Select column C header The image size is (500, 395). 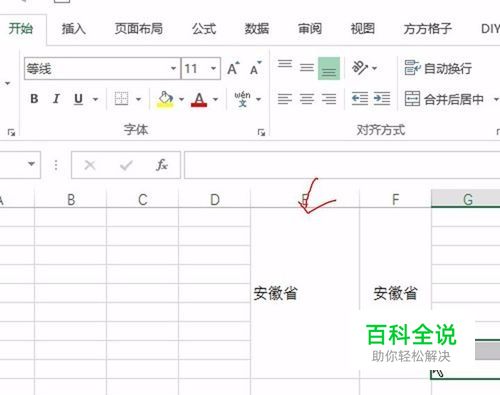click(x=143, y=199)
